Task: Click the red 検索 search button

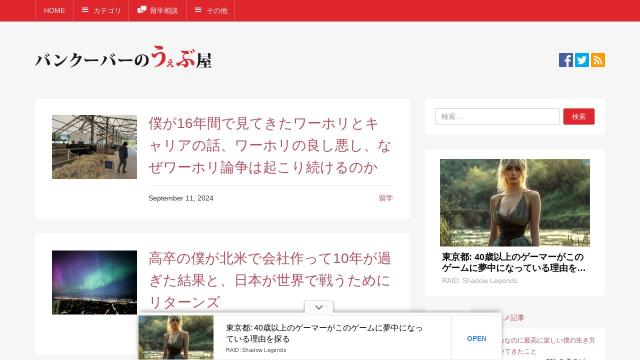Action: click(x=579, y=117)
